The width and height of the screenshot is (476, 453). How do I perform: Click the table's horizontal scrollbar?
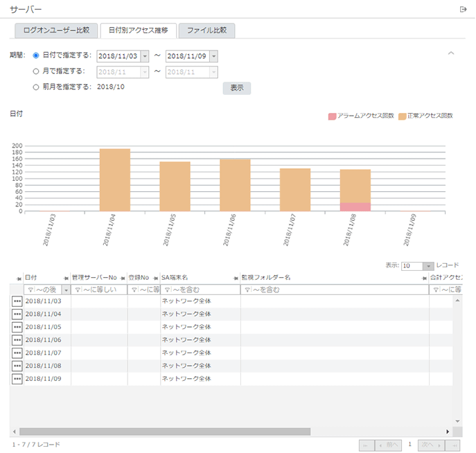[208, 432]
